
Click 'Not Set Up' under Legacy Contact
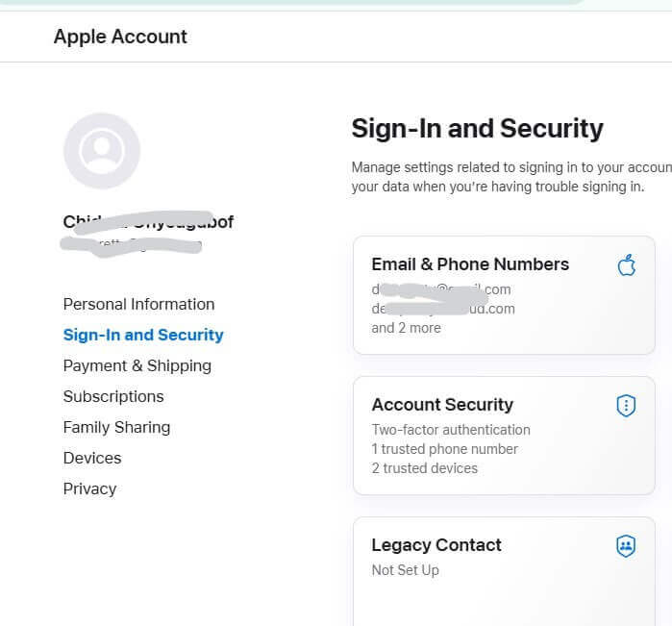[x=405, y=570]
